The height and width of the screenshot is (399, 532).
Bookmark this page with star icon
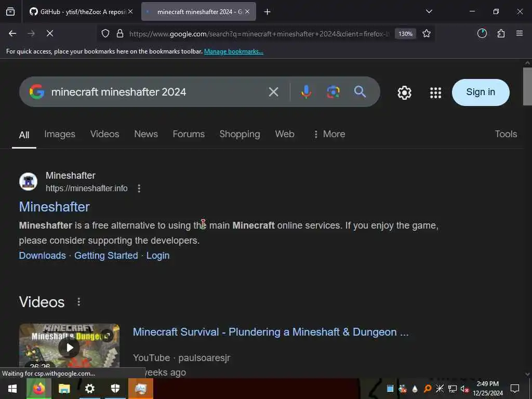click(x=427, y=34)
